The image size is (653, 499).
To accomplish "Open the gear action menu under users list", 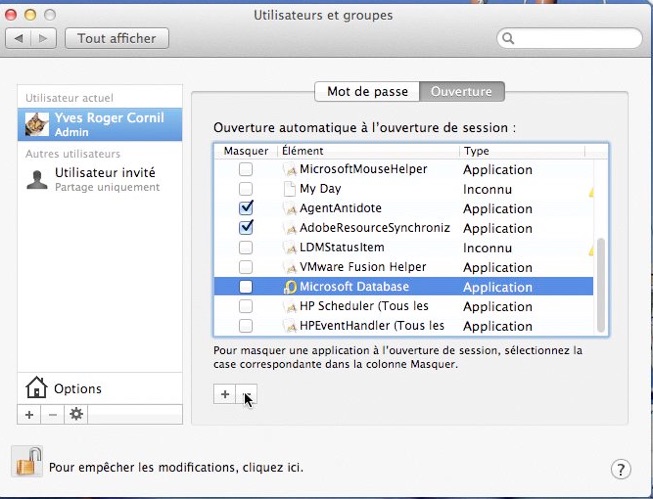I will click(x=76, y=415).
